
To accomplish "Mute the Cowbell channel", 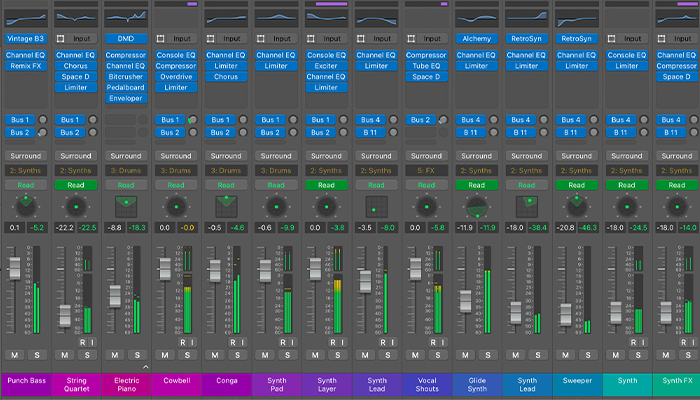I will [x=165, y=355].
